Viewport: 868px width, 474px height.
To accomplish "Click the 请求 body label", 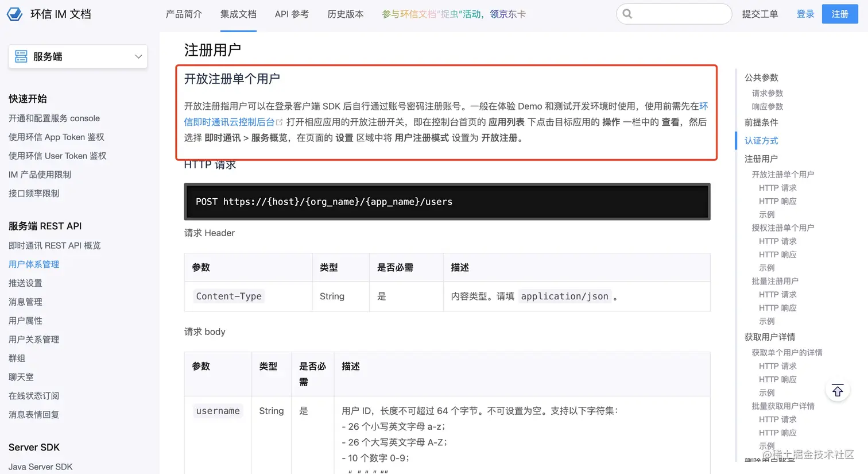I will [205, 332].
